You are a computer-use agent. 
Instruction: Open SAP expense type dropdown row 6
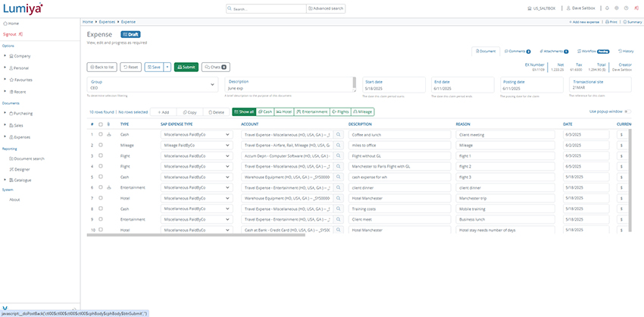click(x=196, y=187)
